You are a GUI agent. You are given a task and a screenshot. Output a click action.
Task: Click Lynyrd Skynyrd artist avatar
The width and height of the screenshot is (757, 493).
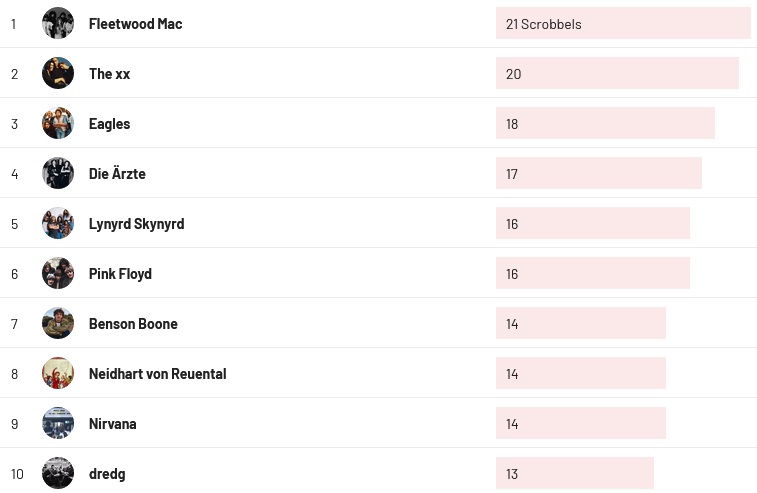(58, 223)
